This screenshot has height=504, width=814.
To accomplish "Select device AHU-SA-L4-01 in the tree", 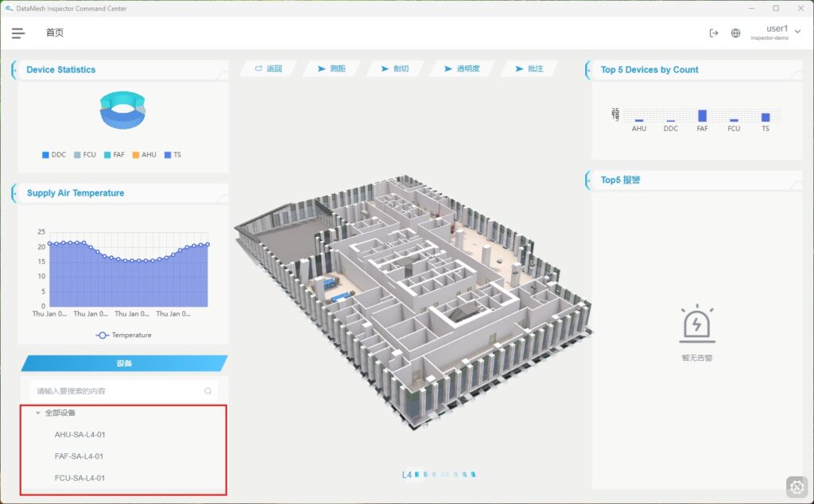I will point(79,435).
